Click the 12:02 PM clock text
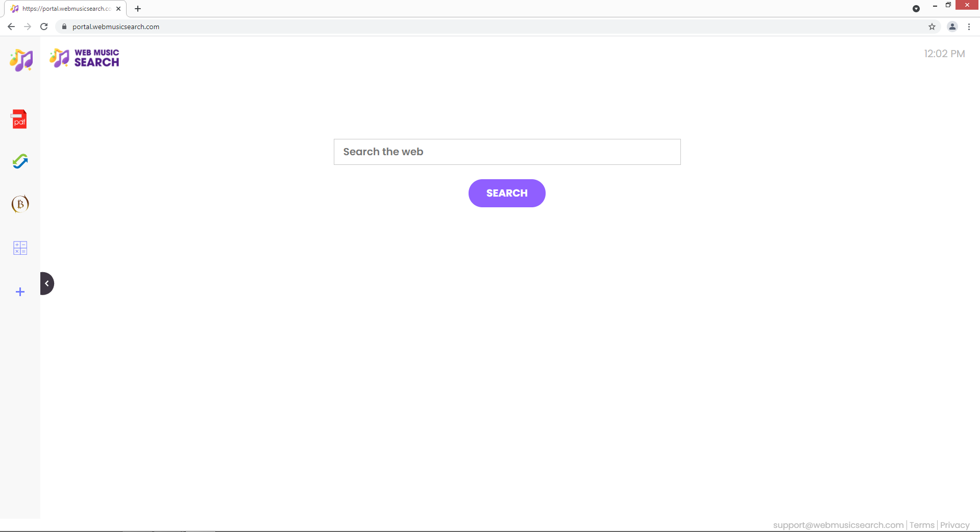This screenshot has height=532, width=980. tap(944, 54)
